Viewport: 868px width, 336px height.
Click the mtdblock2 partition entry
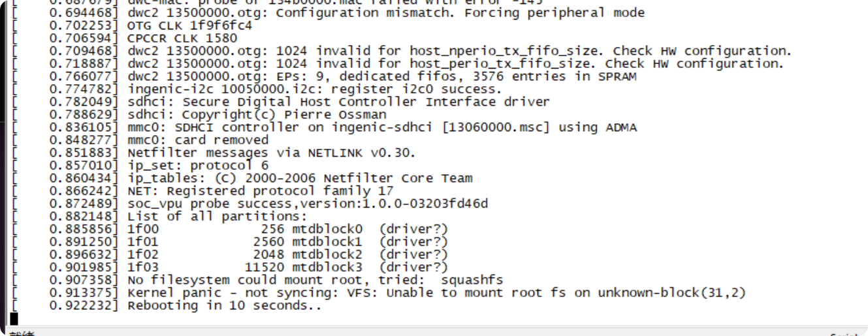[231, 254]
